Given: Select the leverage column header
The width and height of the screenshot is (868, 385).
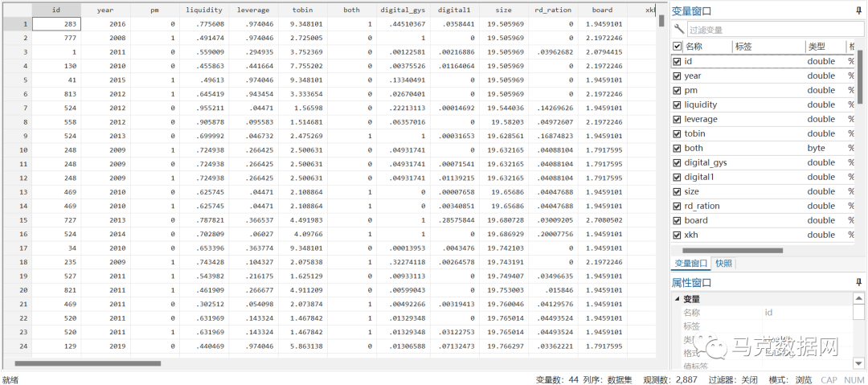Looking at the screenshot, I should [x=253, y=10].
